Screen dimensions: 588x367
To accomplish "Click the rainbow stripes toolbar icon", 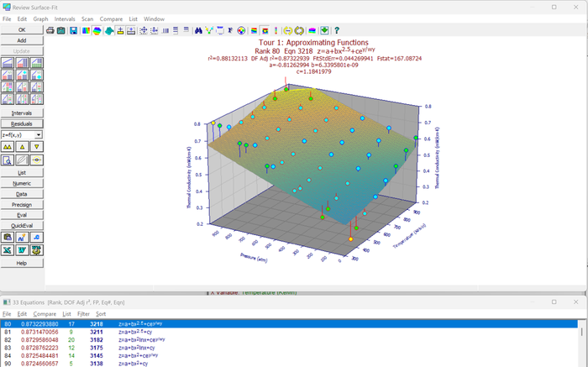I will [x=254, y=31].
